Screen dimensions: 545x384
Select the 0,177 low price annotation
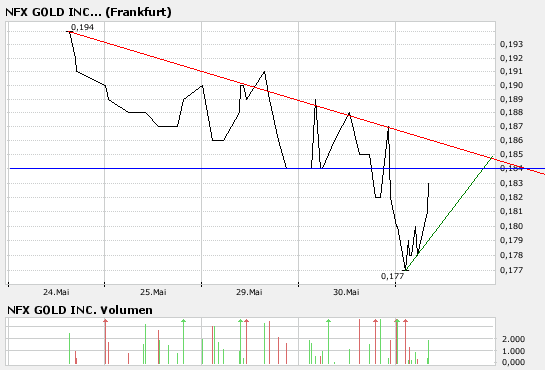coord(392,276)
